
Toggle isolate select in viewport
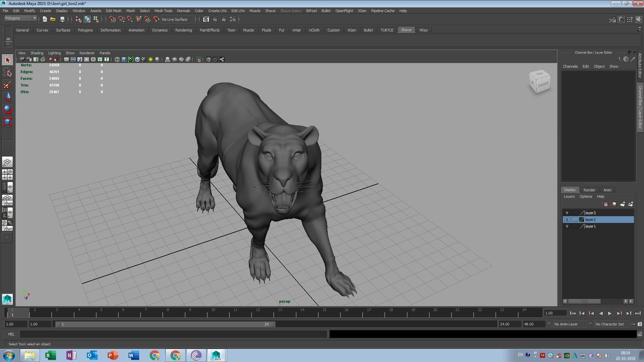coord(198,60)
